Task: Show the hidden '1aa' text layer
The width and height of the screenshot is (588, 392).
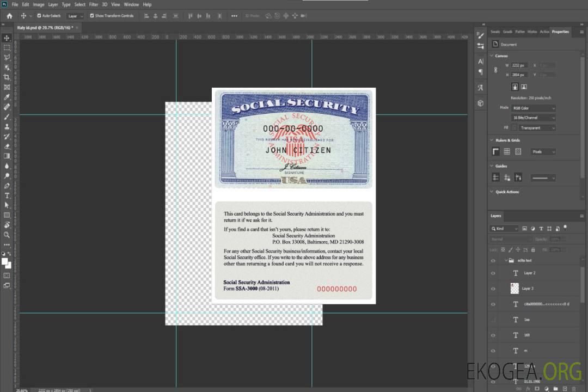Action: click(493, 320)
